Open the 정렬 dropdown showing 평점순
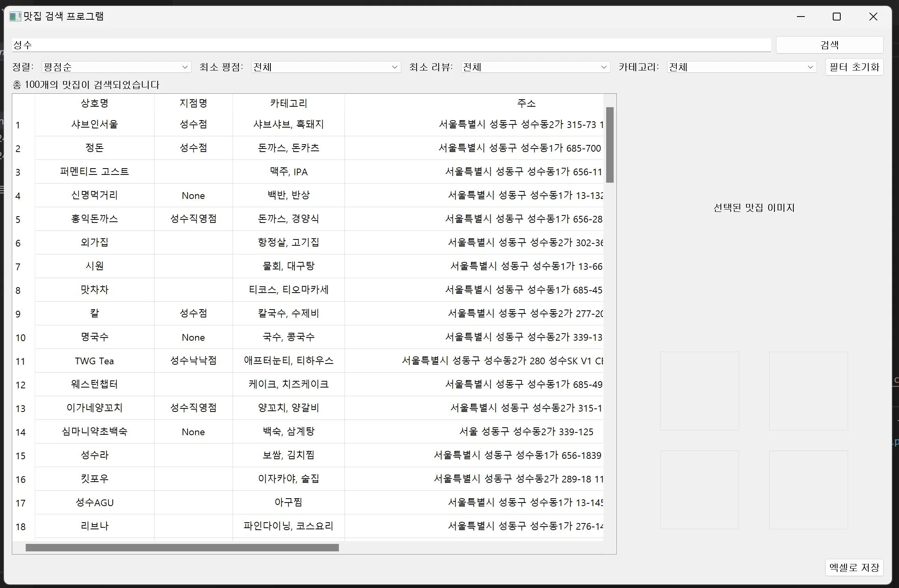 coord(116,67)
